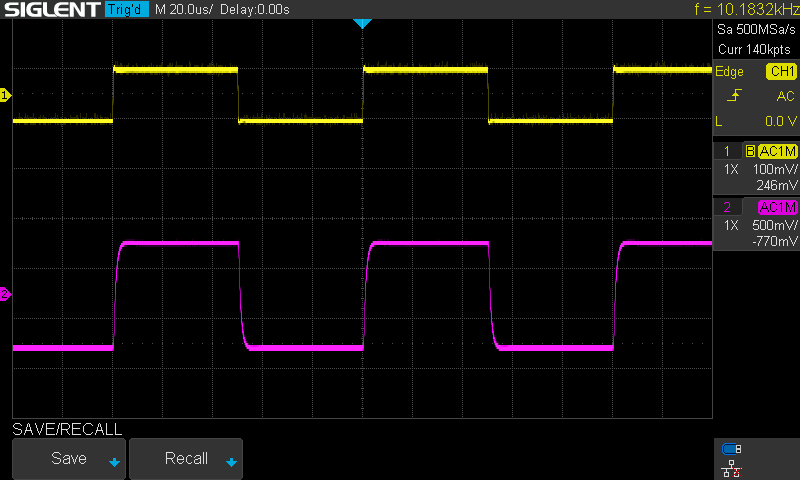
Task: Expand the Recall dropdown arrow
Action: 231,462
